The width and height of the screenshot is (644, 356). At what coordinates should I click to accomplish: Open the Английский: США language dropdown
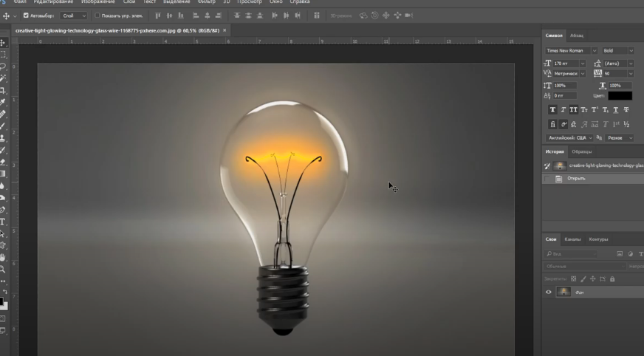pyautogui.click(x=569, y=138)
